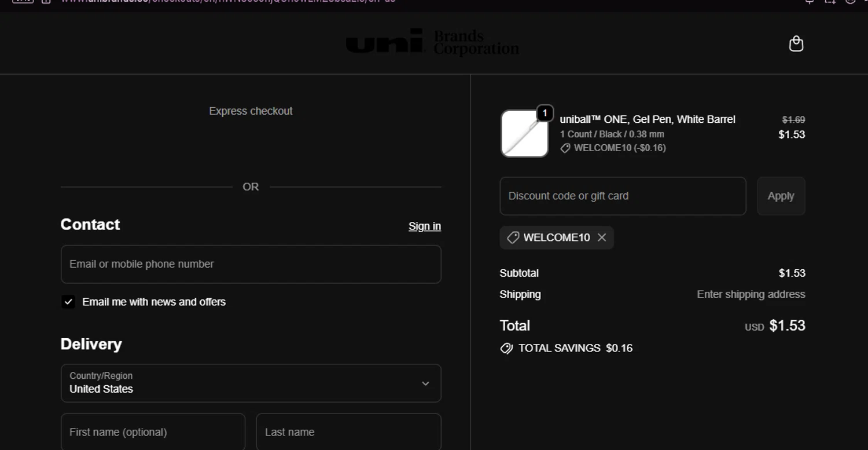Focus the Email or mobile phone number field

click(251, 264)
